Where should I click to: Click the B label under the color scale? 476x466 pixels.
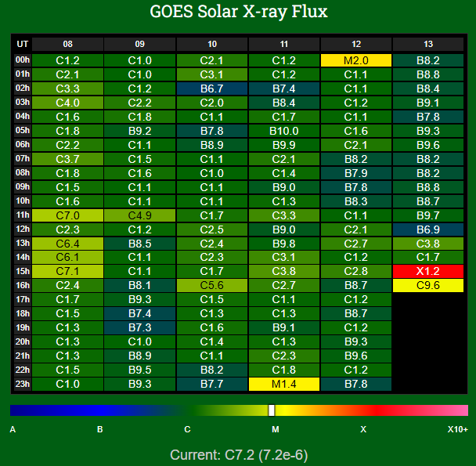(x=100, y=429)
